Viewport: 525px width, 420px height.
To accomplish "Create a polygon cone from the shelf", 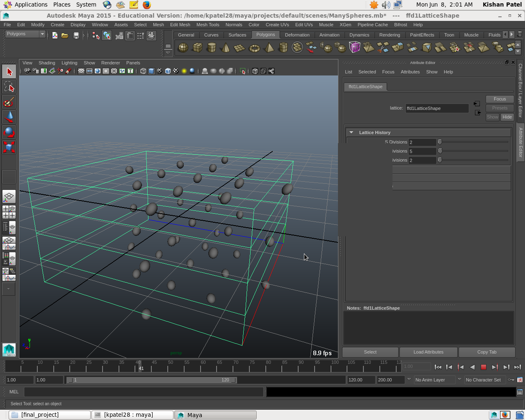I will 225,48.
